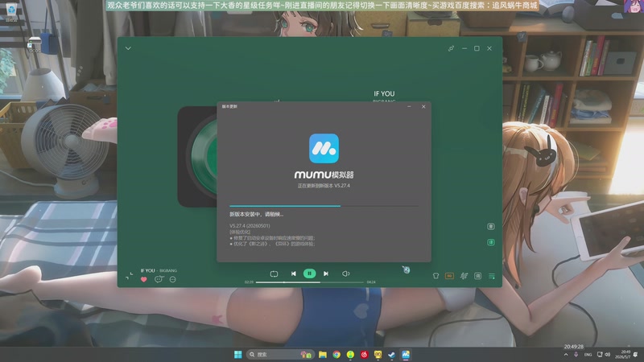Toggle the loop playback mode icon
Viewport: 644px width, 362px height.
274,274
